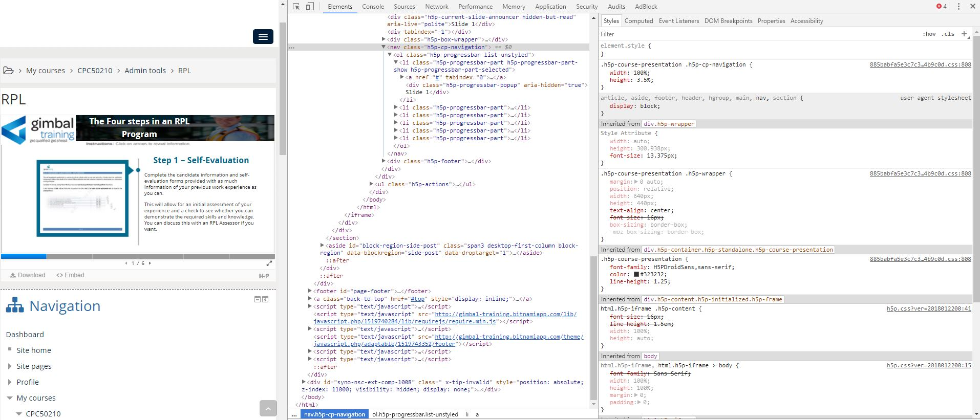Select the Computed styles tab
980x420 pixels.
638,21
